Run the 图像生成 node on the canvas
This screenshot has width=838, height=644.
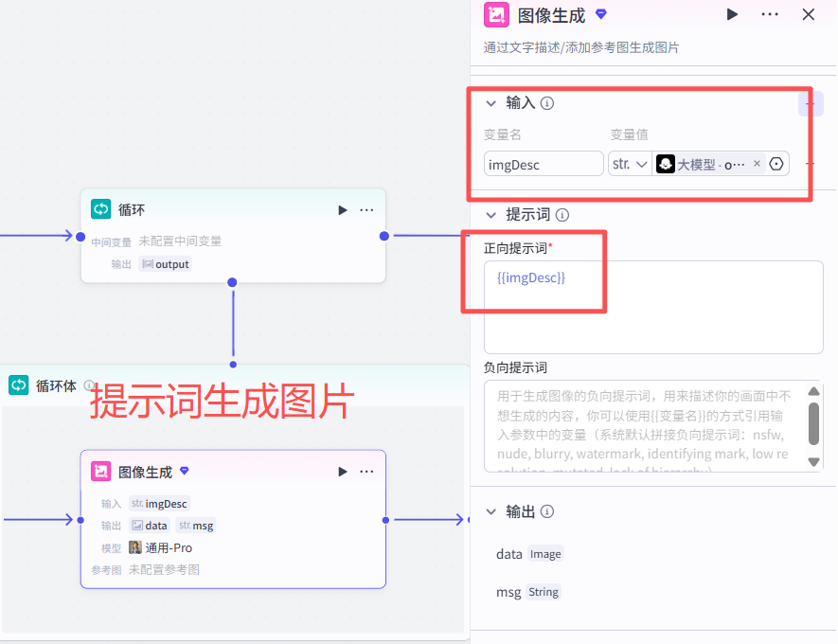(343, 472)
